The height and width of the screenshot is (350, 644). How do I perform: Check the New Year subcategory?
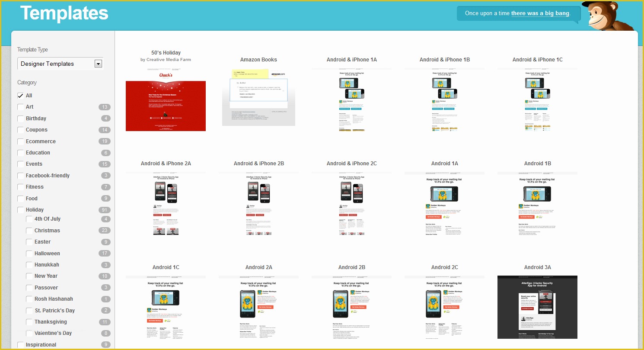tap(29, 276)
